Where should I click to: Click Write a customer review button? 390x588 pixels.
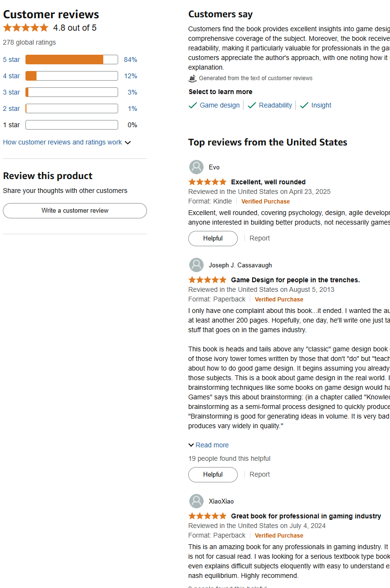click(75, 211)
